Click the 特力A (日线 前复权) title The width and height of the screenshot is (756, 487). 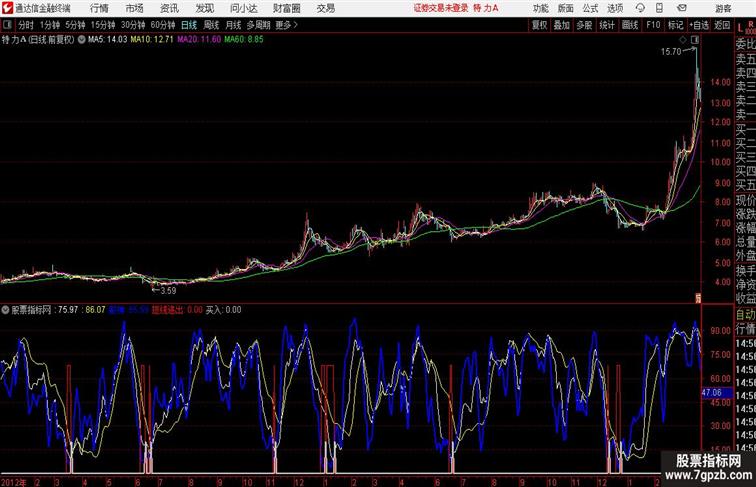click(x=38, y=40)
